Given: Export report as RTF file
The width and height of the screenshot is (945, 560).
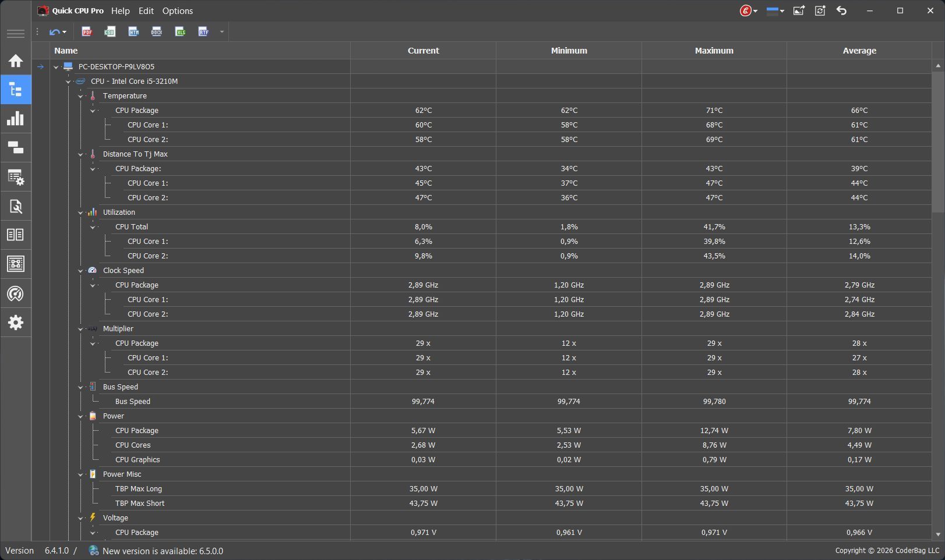Looking at the screenshot, I should tap(203, 31).
